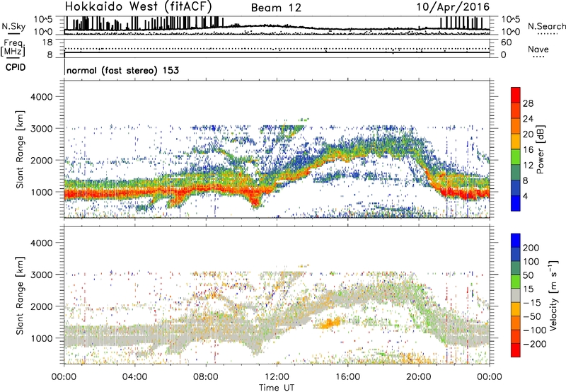
Task: Click the Power colorbar segment between 4 and 8
Action: pyautogui.click(x=516, y=188)
